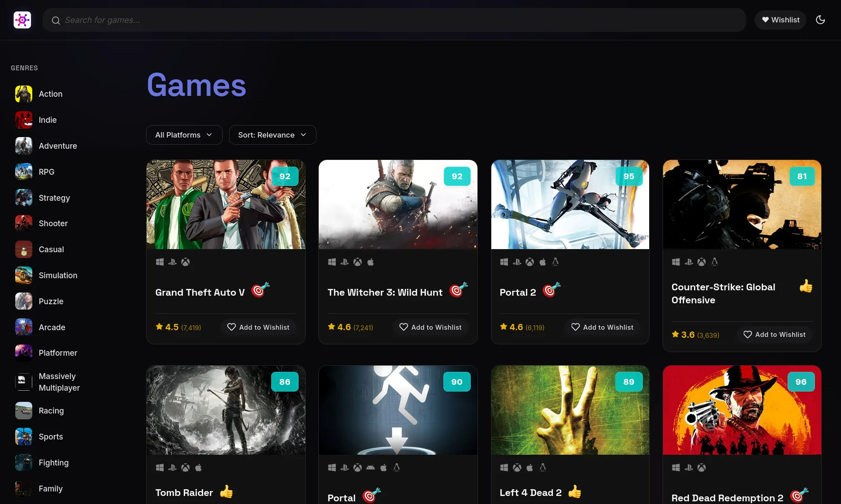The height and width of the screenshot is (504, 841).
Task: Click the Left 4 Dead 2 title
Action: [x=531, y=493]
